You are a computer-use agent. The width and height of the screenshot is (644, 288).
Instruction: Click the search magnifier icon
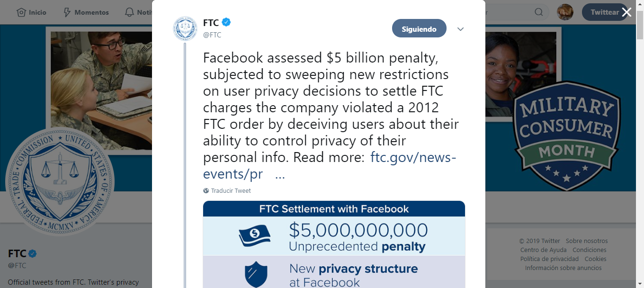coord(539,12)
